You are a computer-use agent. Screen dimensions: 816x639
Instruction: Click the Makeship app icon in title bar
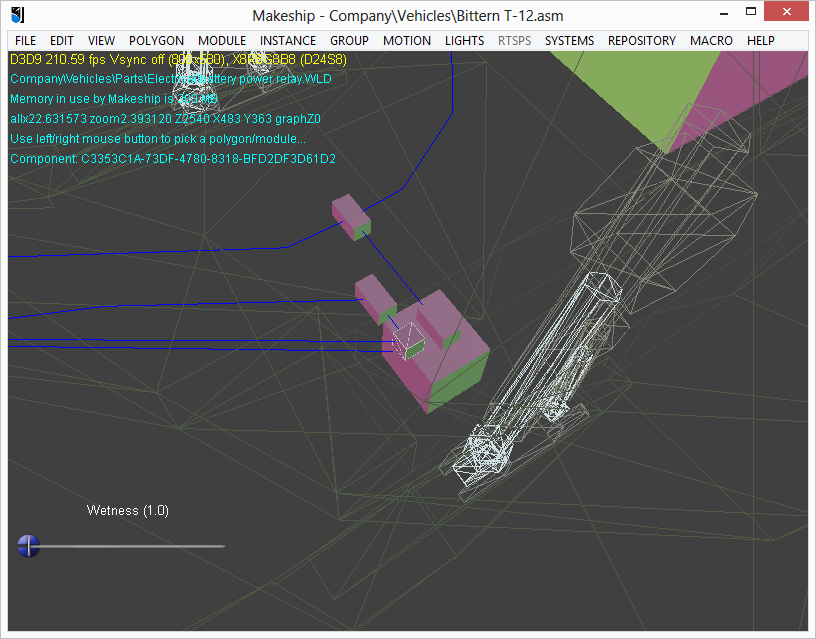[17, 15]
